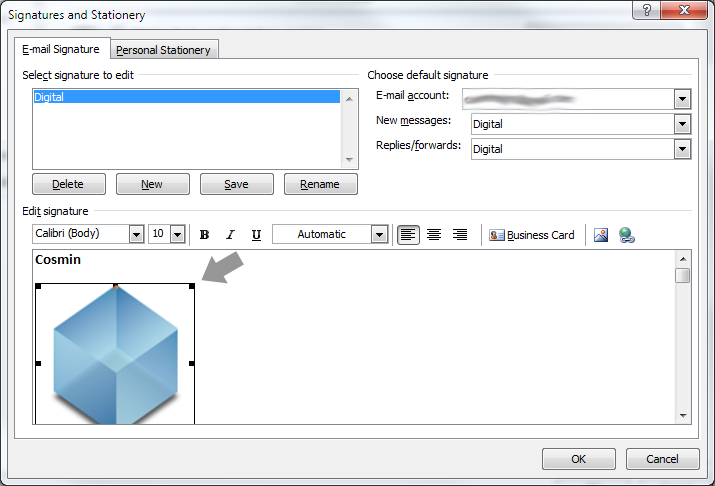The image size is (715, 486).
Task: Create a New signature
Action: pos(152,184)
